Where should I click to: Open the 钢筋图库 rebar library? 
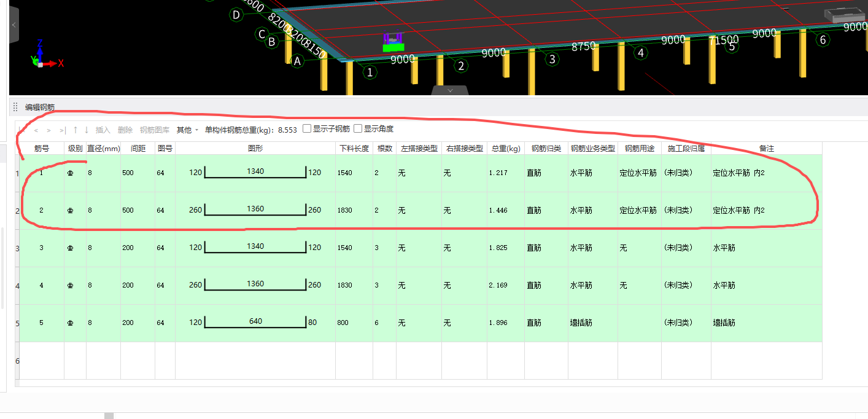click(x=153, y=129)
